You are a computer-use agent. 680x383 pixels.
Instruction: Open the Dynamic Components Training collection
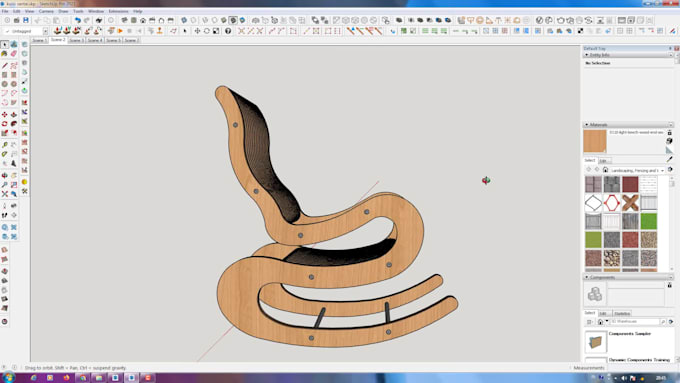pyautogui.click(x=639, y=360)
